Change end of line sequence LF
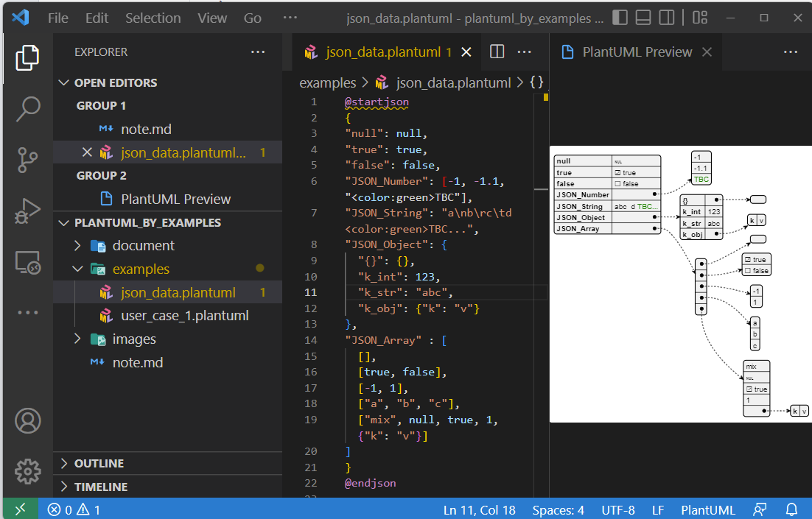Viewport: 812px width, 519px height. tap(658, 510)
